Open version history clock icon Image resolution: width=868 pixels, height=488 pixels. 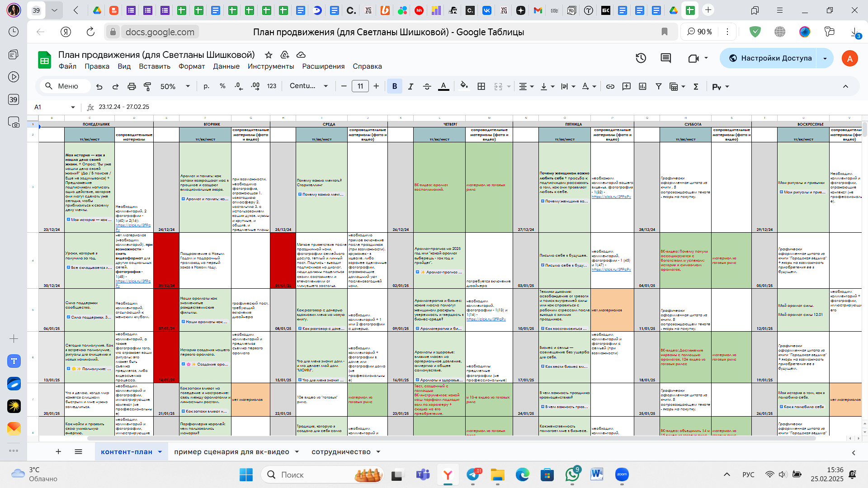[641, 58]
